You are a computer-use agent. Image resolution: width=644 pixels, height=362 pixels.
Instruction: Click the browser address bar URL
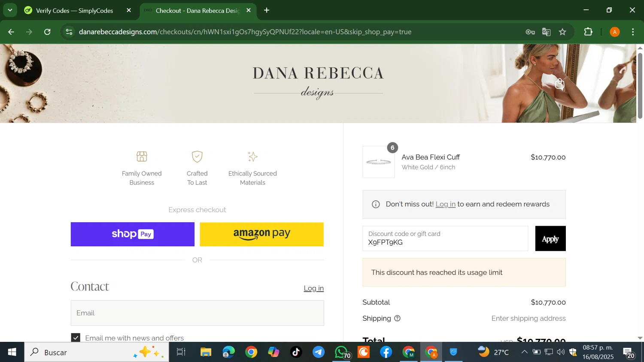click(245, 32)
